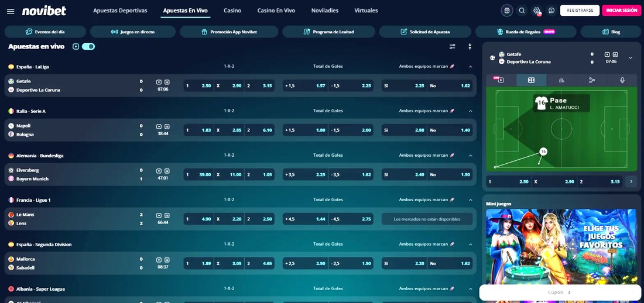Click the play icon beside Apuestas en vivo heading
This screenshot has height=303, width=644.
tap(76, 47)
